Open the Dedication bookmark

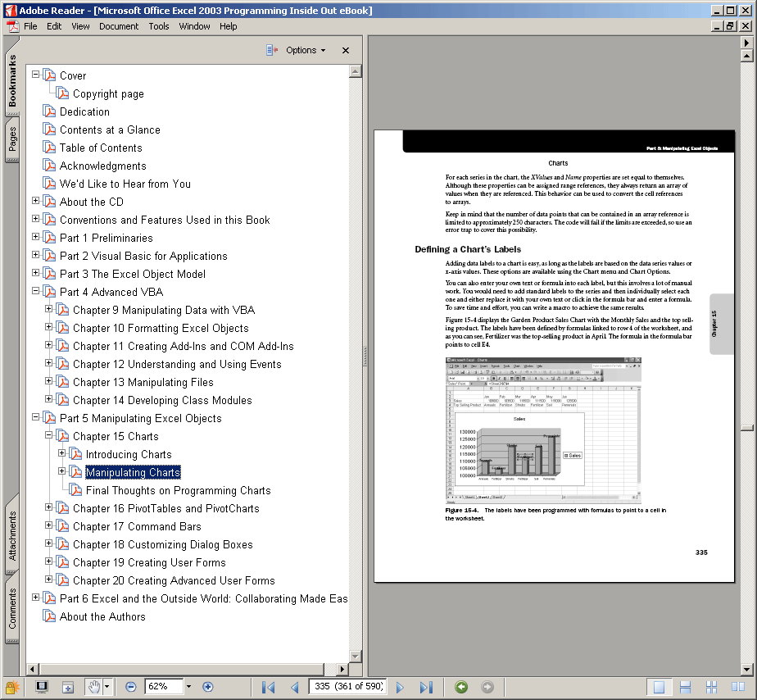point(84,111)
